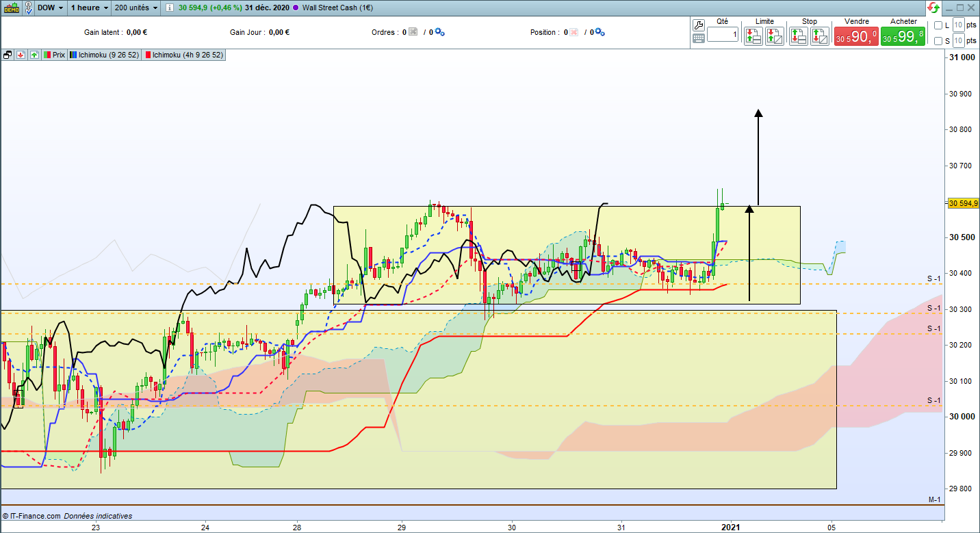Click the red Vendre price button
The image size is (980, 533).
point(856,37)
